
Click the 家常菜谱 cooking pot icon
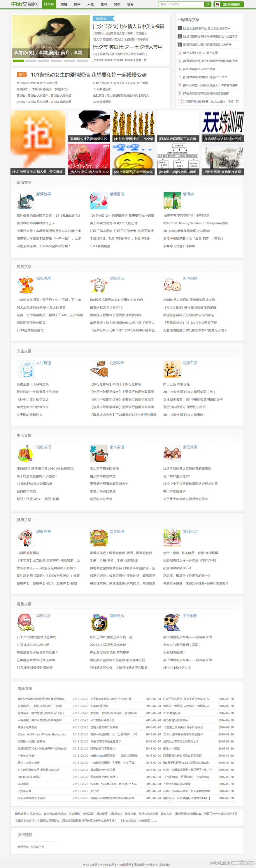coord(99,453)
